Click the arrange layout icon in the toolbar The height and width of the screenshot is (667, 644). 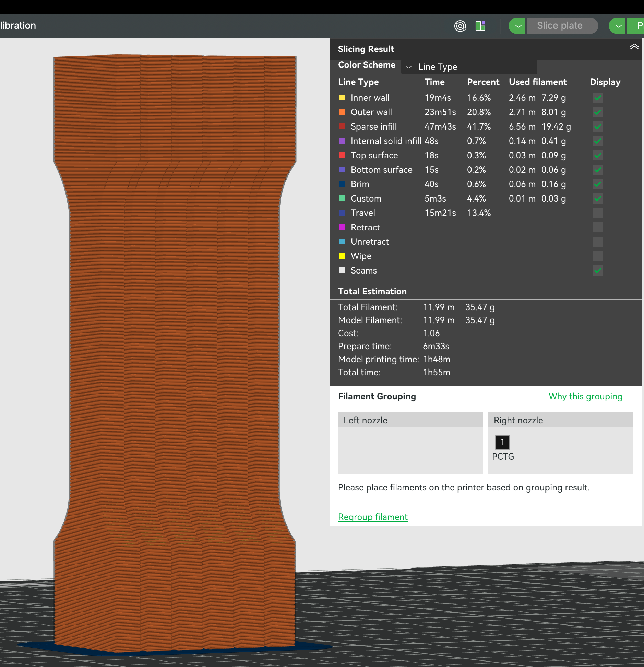(481, 25)
